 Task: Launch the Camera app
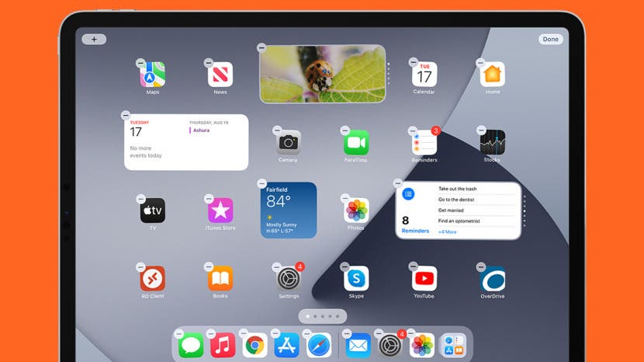pos(289,142)
